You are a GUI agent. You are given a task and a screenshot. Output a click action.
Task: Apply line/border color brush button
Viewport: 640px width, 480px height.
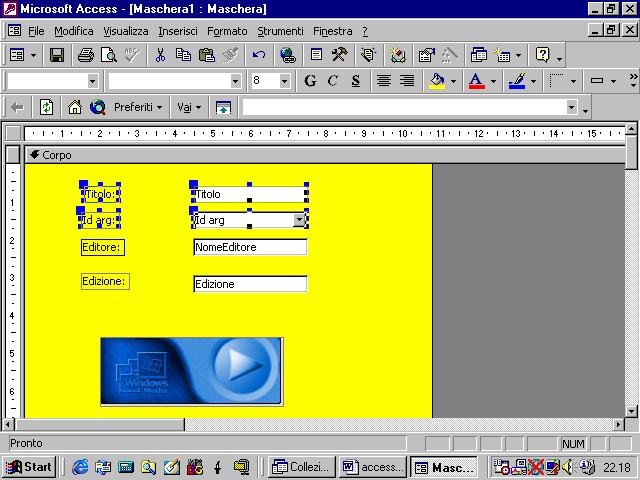[x=517, y=81]
